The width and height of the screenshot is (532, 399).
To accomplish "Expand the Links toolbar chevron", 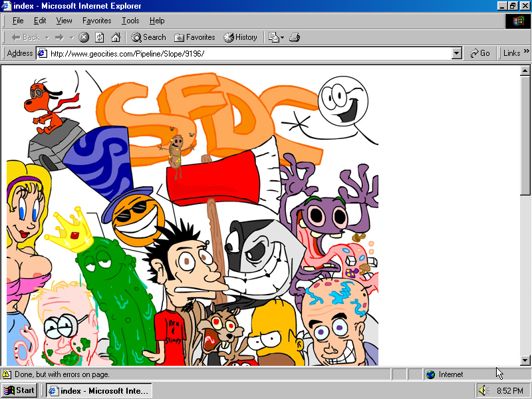I will [x=526, y=51].
